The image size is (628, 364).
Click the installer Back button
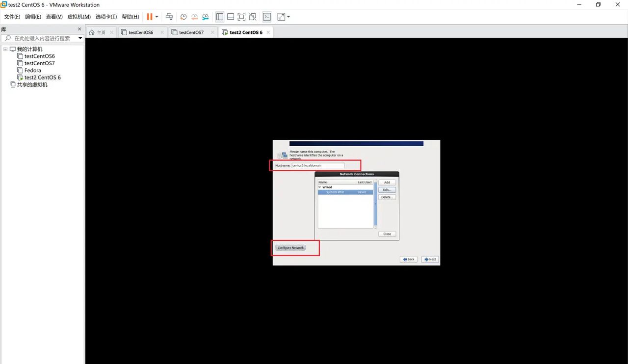pyautogui.click(x=409, y=260)
